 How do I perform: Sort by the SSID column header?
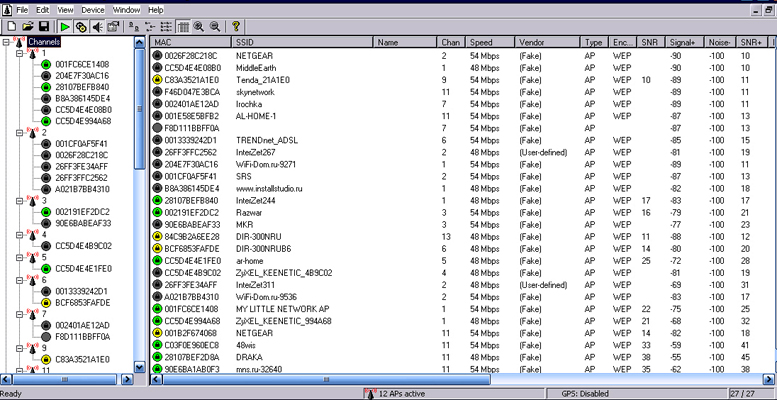[x=302, y=42]
